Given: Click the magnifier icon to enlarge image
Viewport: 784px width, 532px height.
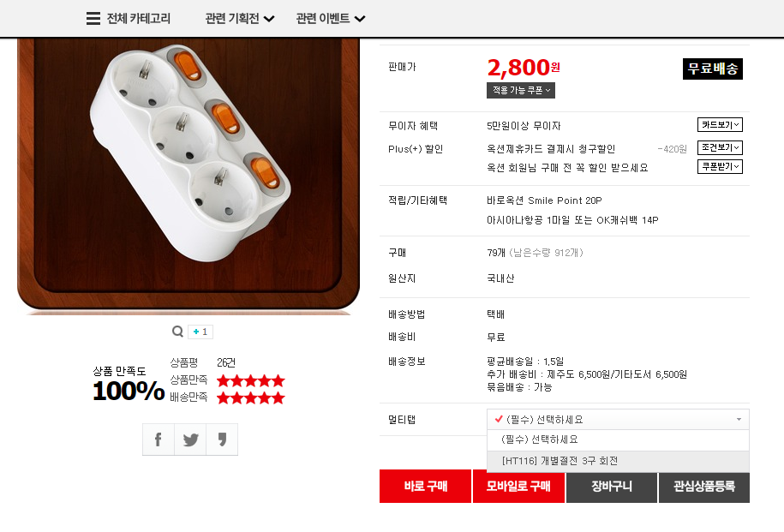Looking at the screenshot, I should pyautogui.click(x=177, y=332).
